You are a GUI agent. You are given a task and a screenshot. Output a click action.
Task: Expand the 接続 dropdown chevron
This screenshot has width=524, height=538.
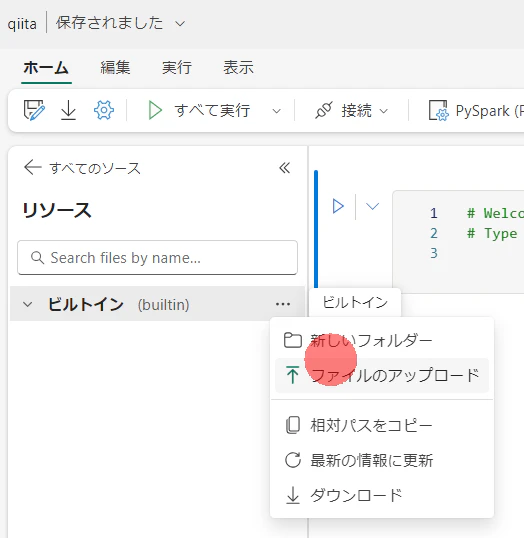384,111
